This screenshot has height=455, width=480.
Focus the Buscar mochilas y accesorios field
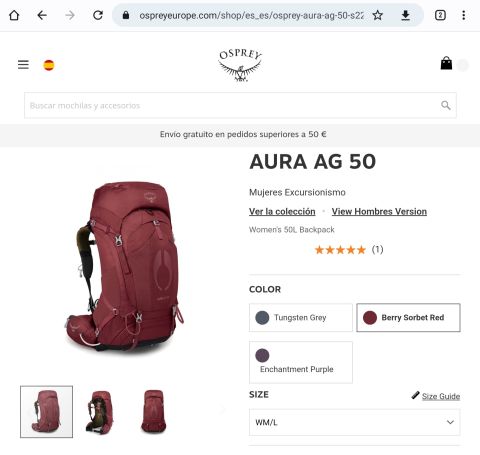(x=240, y=105)
